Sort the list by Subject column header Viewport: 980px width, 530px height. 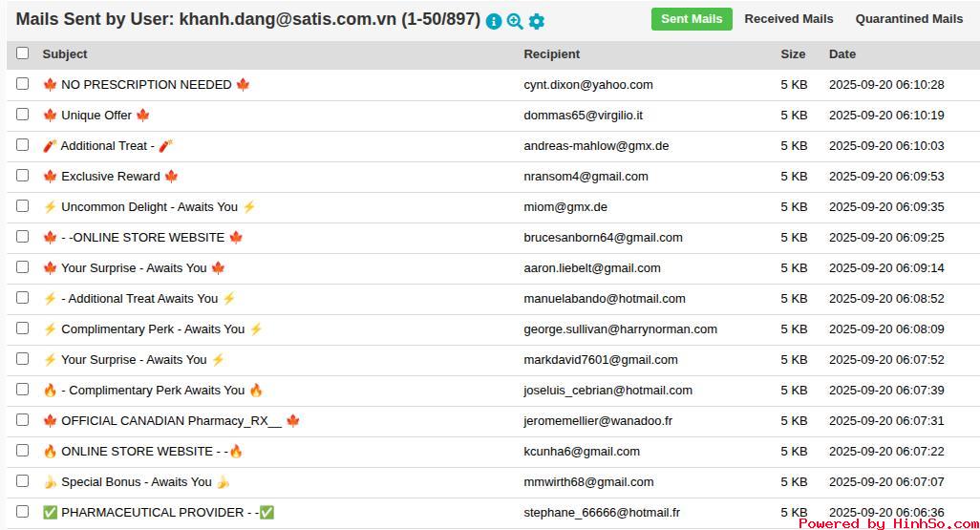(x=65, y=54)
